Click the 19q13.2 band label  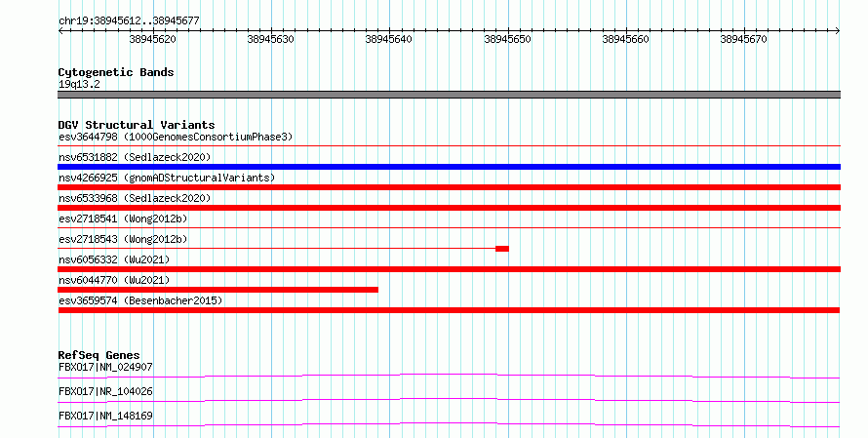pyautogui.click(x=79, y=84)
